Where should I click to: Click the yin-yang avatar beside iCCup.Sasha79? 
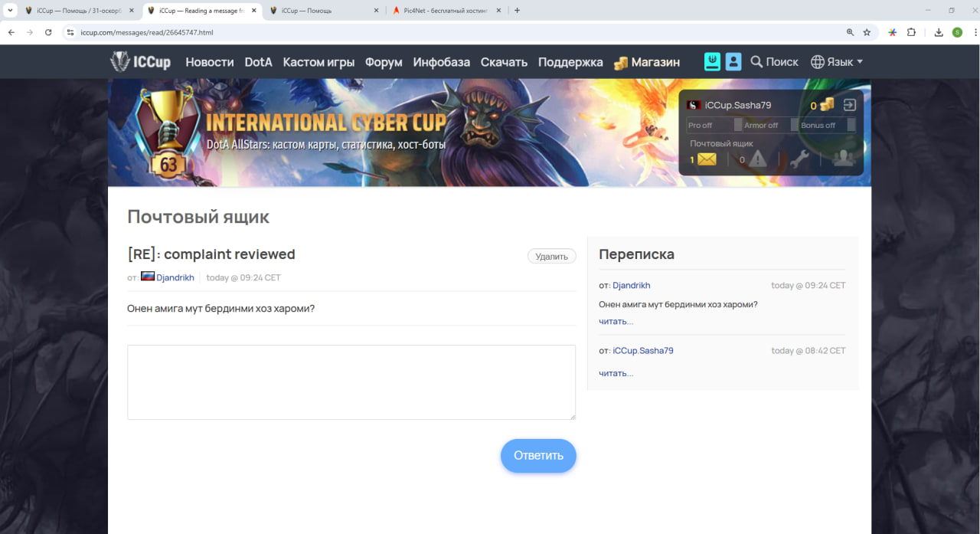[693, 105]
